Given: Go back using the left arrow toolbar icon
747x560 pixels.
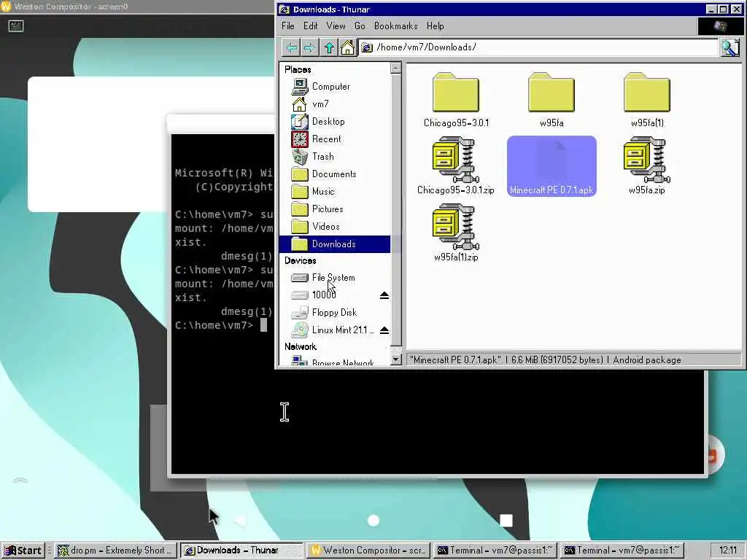Looking at the screenshot, I should [292, 47].
